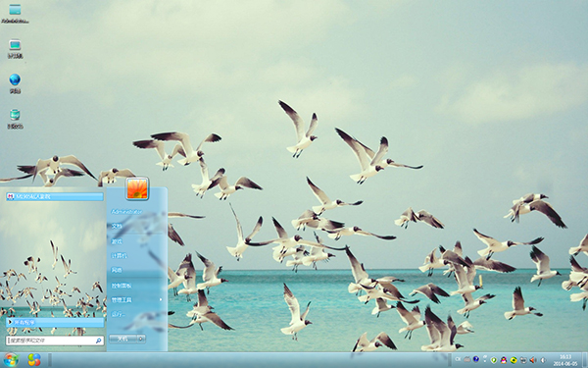Click the yellow-green round tray icon
Screen dimensions: 588x368
pyautogui.click(x=514, y=360)
